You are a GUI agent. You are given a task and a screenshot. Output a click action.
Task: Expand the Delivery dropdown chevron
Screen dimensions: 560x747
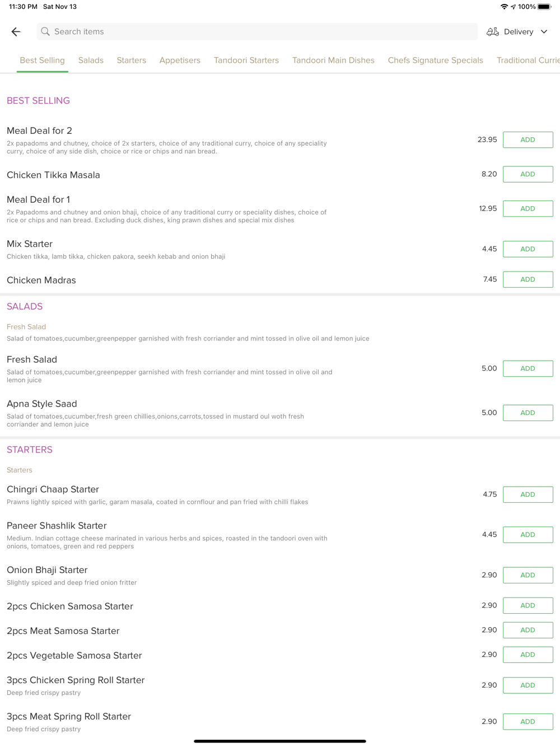click(544, 32)
